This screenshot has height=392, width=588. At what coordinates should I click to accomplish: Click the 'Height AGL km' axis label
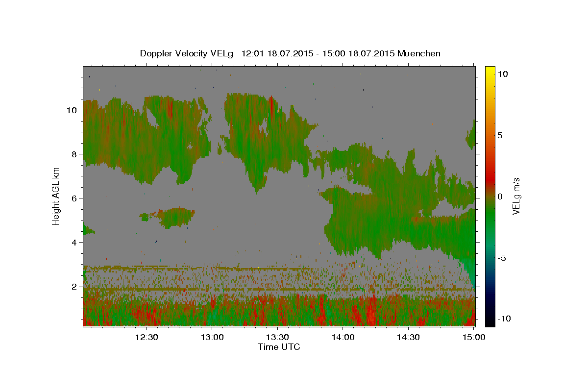[x=56, y=196]
